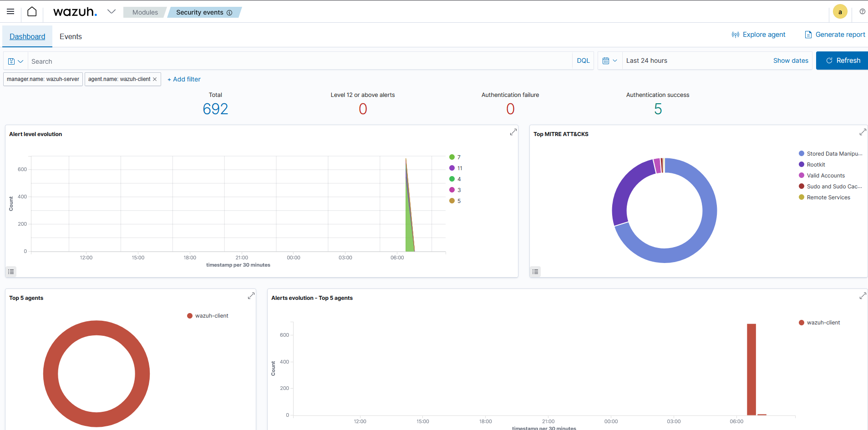Click Explore agent
Image resolution: width=868 pixels, height=430 pixels.
(758, 35)
